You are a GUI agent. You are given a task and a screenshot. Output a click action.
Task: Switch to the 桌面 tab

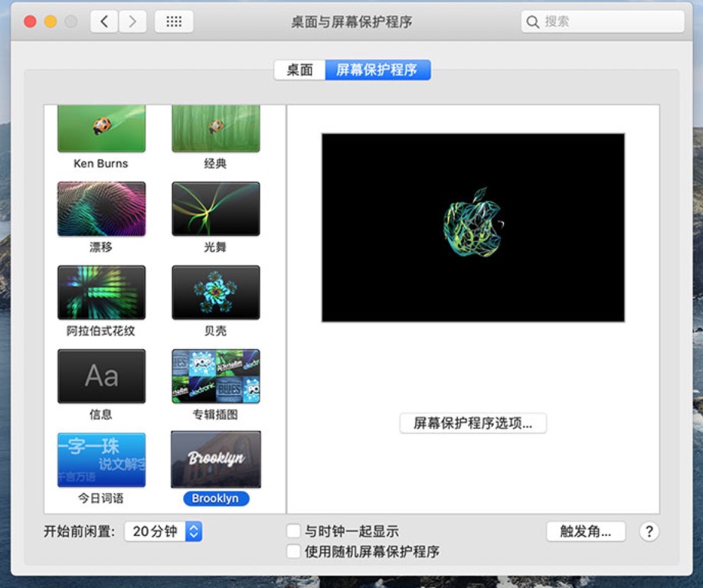[x=299, y=70]
